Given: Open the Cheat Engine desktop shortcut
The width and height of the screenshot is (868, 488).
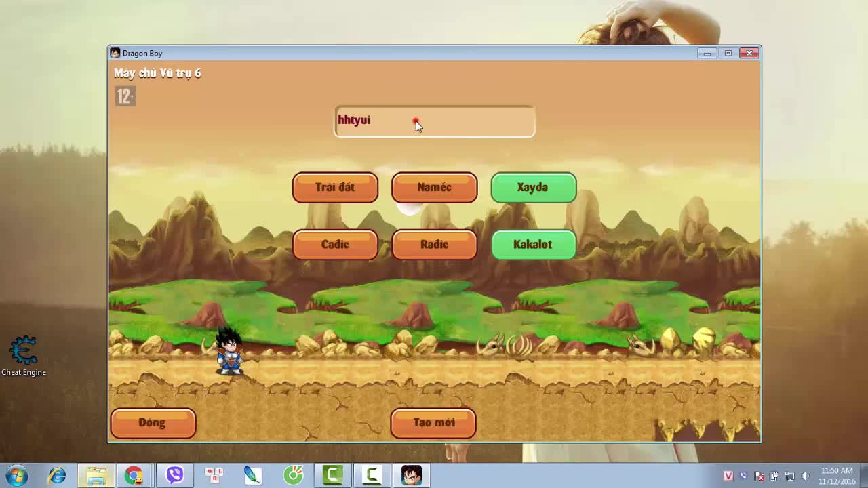Looking at the screenshot, I should 23,357.
